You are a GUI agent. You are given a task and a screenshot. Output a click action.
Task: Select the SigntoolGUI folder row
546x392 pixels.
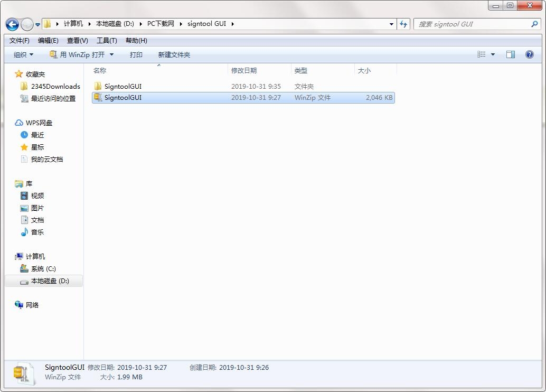tap(243, 87)
